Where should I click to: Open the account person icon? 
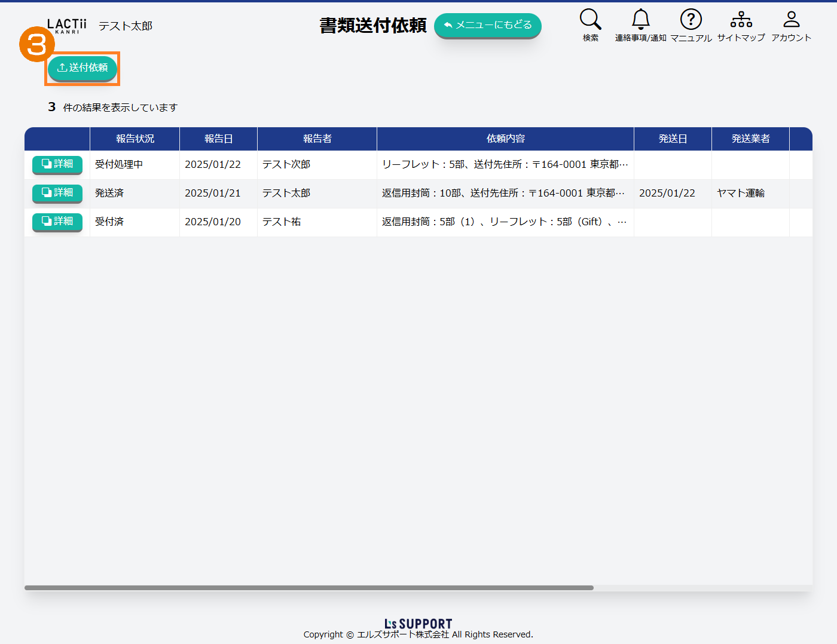tap(791, 20)
